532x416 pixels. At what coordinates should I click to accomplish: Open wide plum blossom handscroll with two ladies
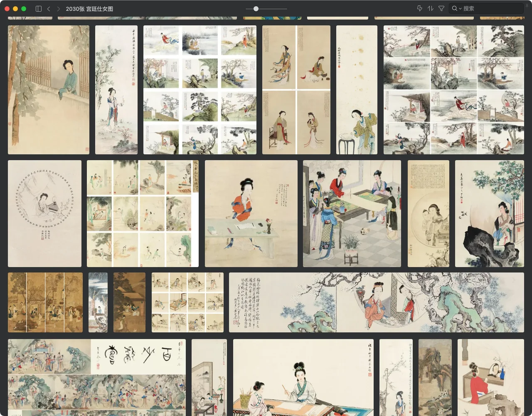[377, 302]
